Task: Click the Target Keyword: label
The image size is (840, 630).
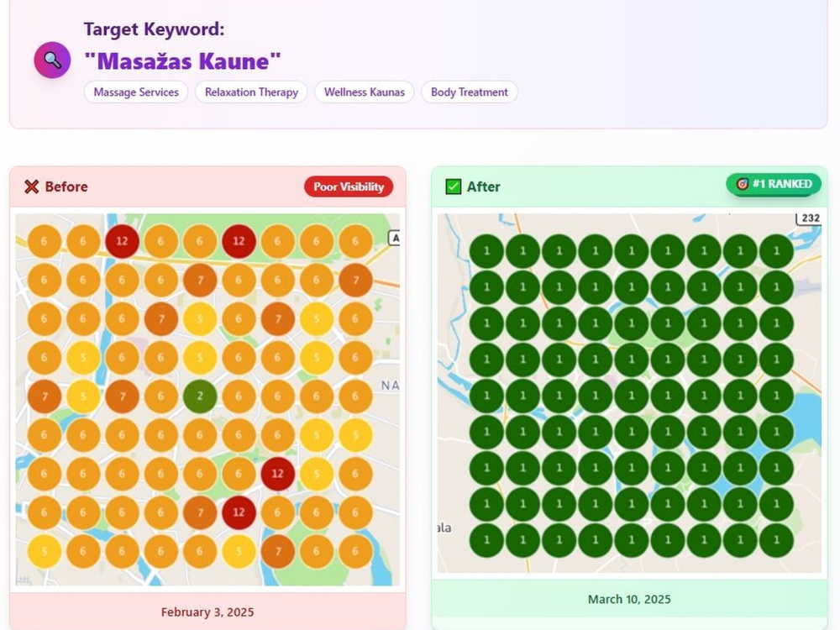Action: [155, 29]
